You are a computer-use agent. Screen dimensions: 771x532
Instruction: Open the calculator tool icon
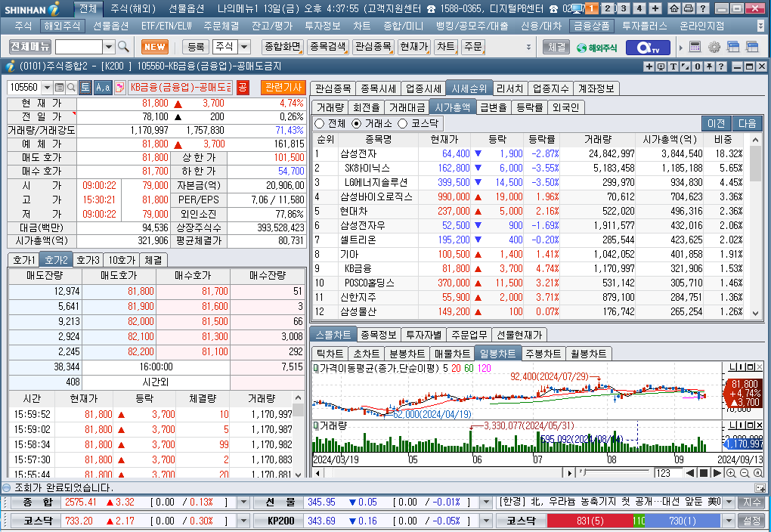pos(695,47)
